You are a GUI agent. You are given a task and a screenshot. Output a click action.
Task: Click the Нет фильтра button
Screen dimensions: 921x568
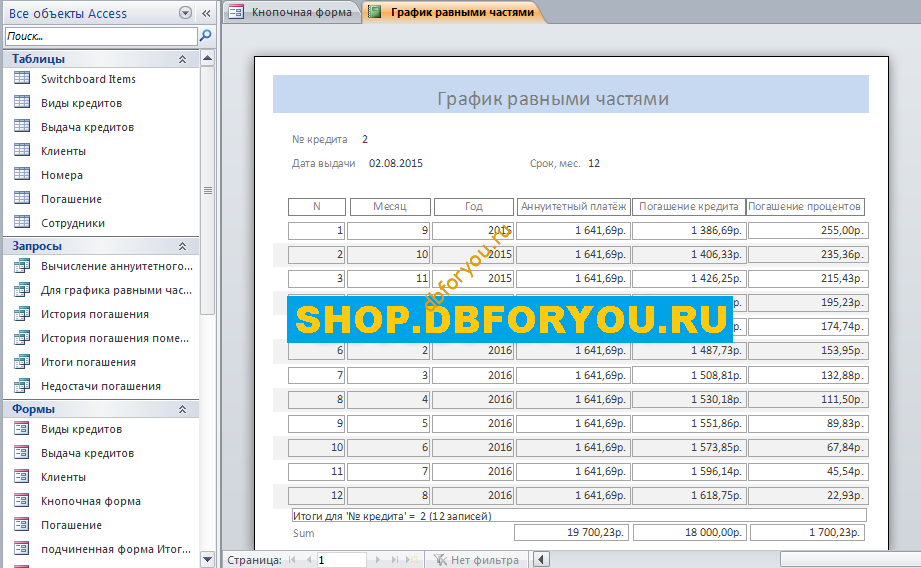click(x=476, y=560)
